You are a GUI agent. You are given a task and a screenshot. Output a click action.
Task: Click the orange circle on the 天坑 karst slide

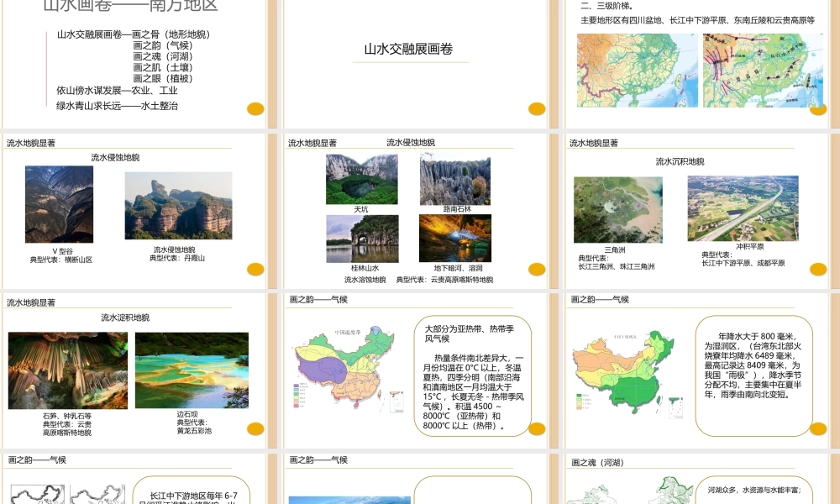537,269
